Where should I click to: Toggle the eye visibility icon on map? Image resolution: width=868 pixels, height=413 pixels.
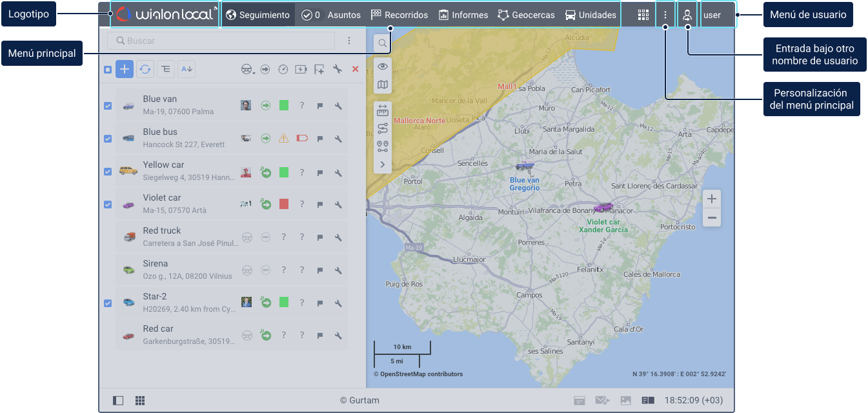(x=383, y=66)
